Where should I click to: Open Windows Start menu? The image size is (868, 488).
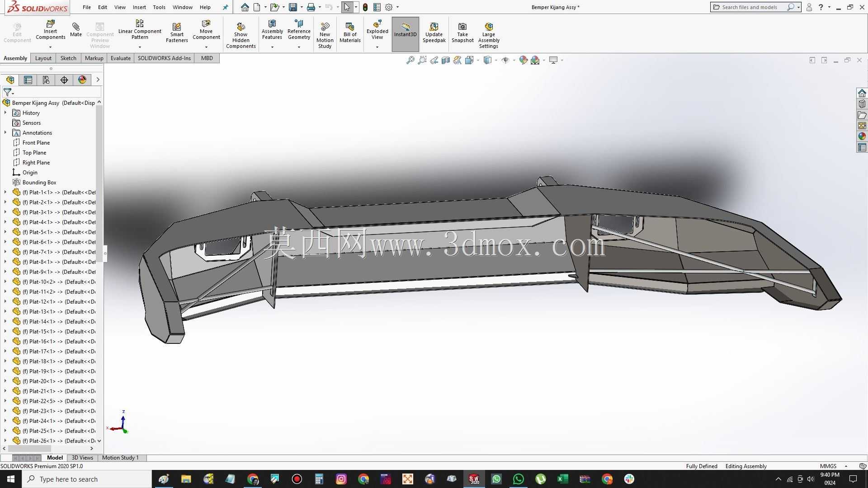11,479
